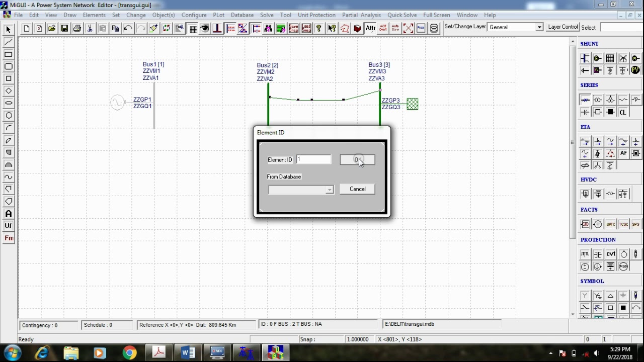Click the question mark help icon
Image resolution: width=644 pixels, height=362 pixels.
(x=319, y=29)
